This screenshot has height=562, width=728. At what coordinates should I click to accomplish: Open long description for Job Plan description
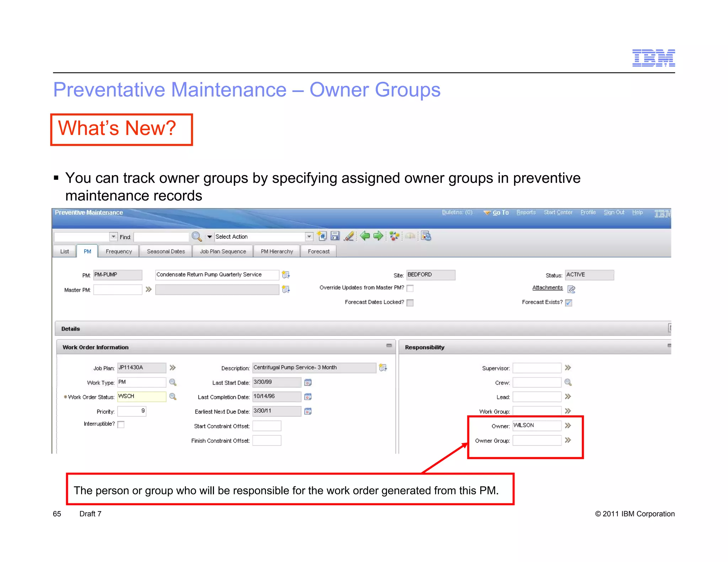pos(383,368)
